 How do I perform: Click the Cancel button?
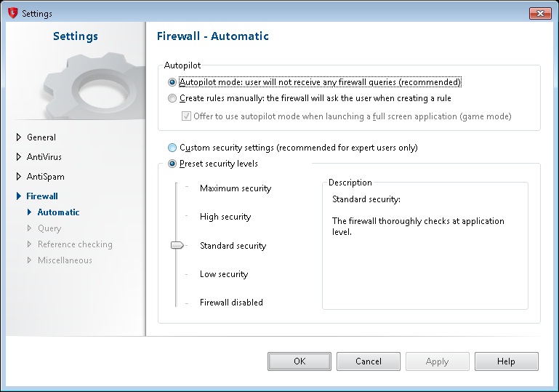369,361
